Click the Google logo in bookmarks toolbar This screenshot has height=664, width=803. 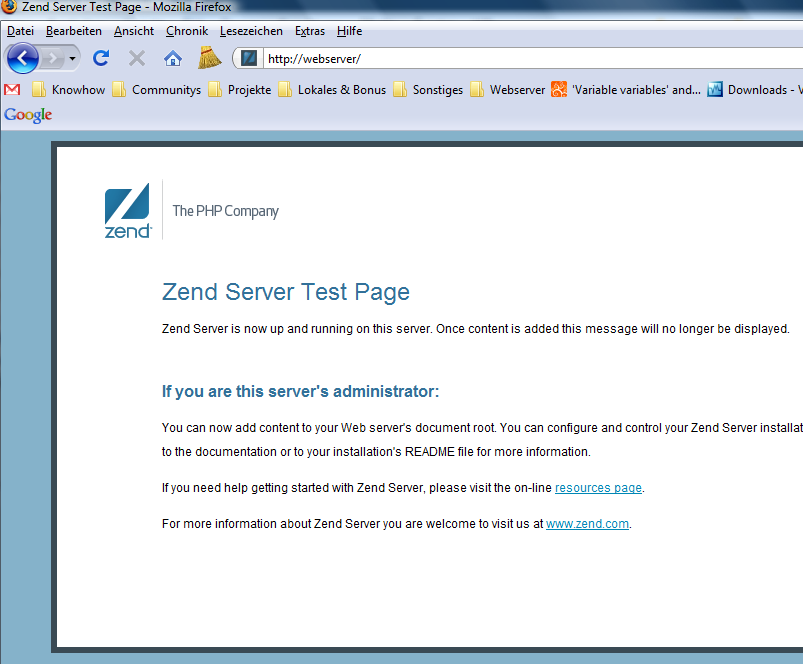coord(28,115)
